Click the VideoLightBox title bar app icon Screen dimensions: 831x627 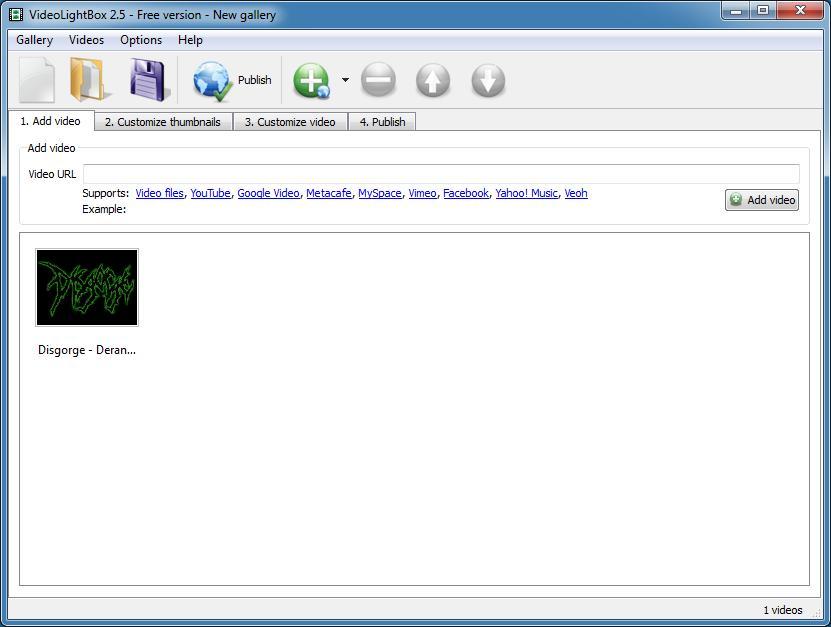coord(16,14)
